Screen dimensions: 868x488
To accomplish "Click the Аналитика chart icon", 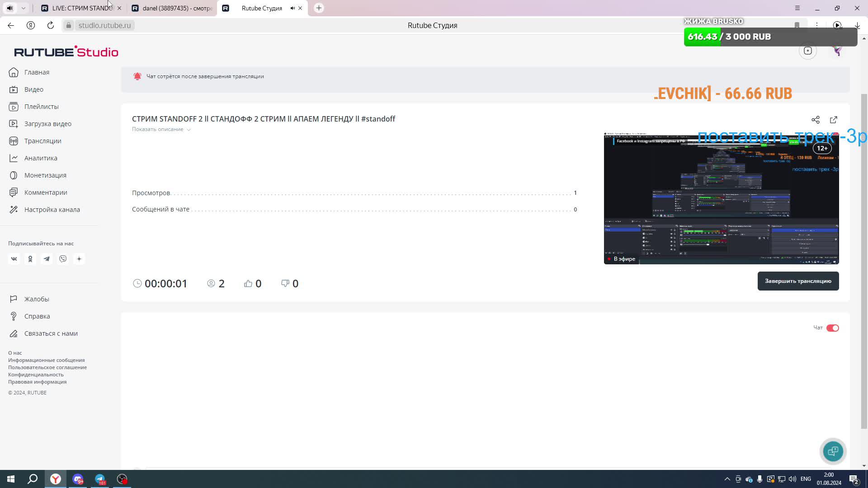I will [14, 158].
